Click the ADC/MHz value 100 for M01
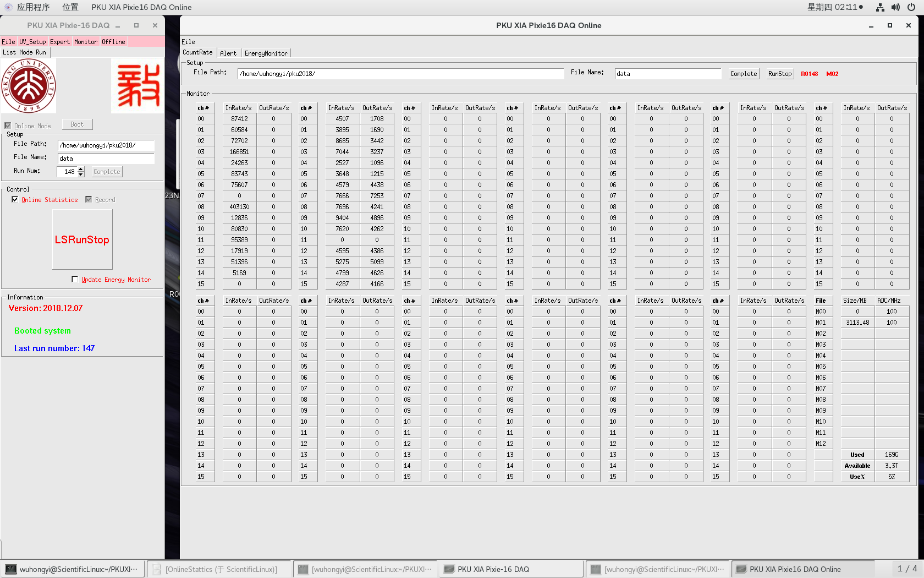This screenshot has height=578, width=924. (892, 323)
